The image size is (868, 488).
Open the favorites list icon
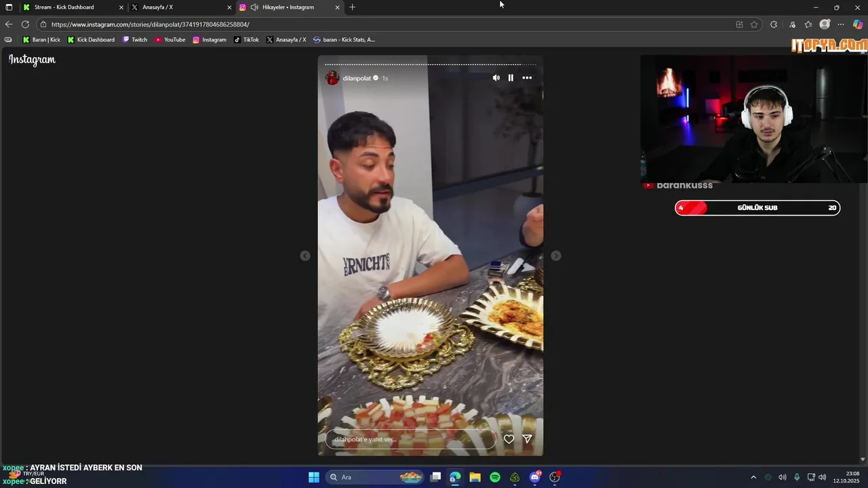click(808, 24)
